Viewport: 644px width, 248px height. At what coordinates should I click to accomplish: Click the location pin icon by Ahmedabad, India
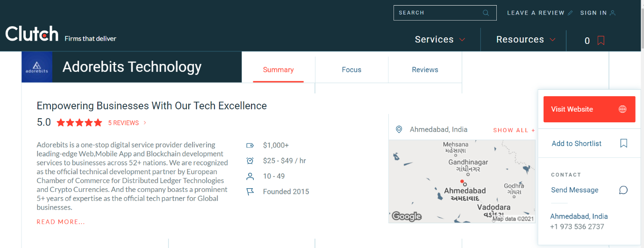(399, 129)
